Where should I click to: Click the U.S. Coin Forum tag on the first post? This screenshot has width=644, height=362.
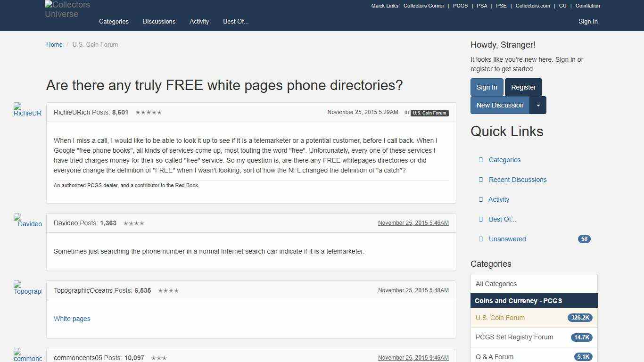click(429, 113)
